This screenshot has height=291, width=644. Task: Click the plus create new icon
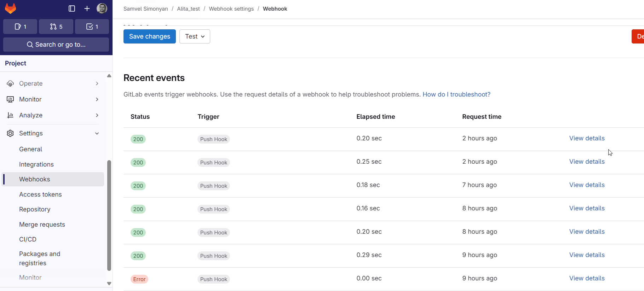[x=87, y=8]
